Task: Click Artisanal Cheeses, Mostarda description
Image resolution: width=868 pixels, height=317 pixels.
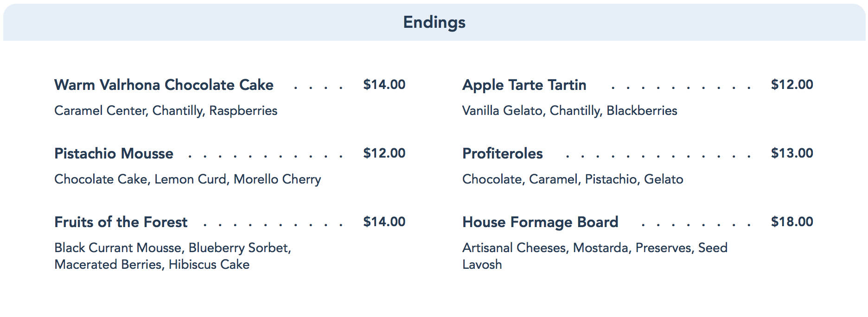Action: tap(594, 248)
